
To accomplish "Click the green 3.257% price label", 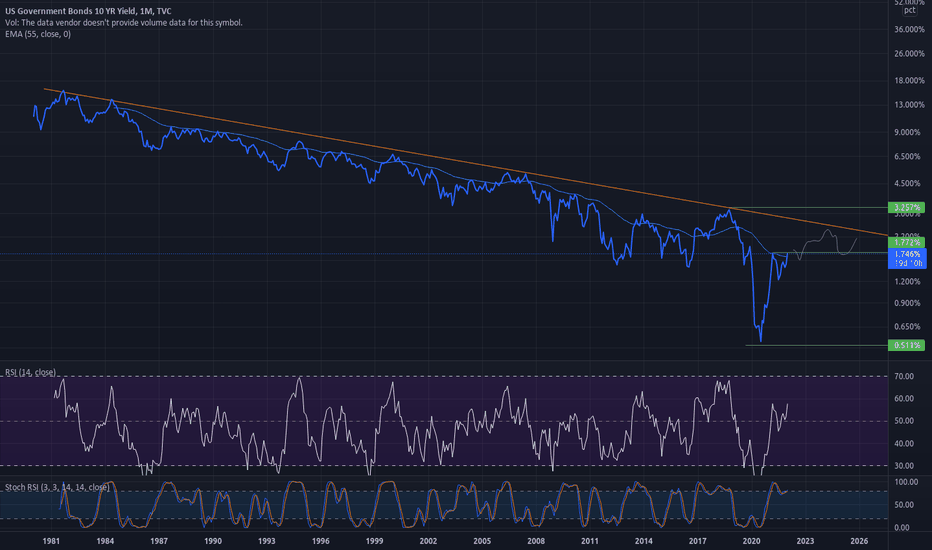I will [x=906, y=208].
